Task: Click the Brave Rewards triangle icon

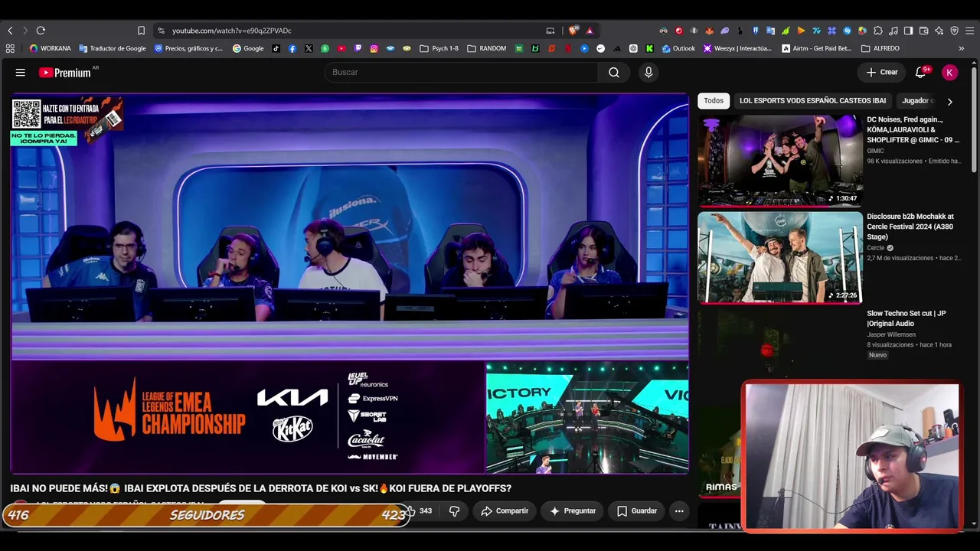Action: click(x=590, y=31)
